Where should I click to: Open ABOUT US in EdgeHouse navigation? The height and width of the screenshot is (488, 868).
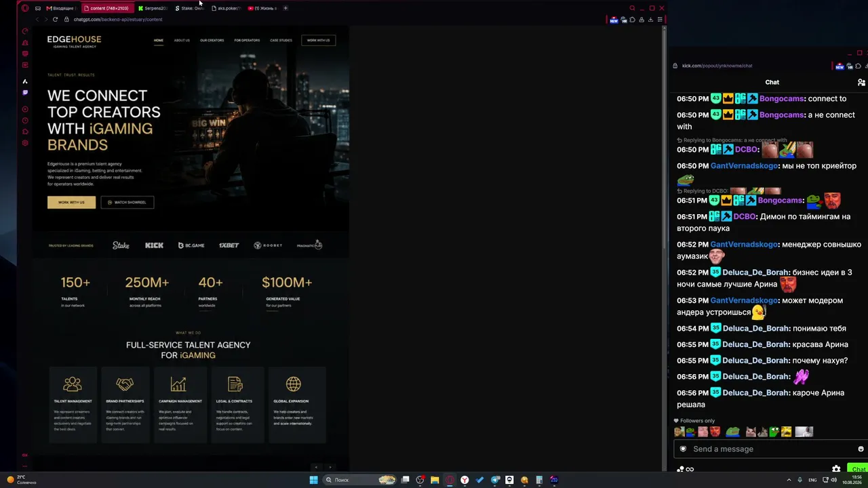coord(182,41)
